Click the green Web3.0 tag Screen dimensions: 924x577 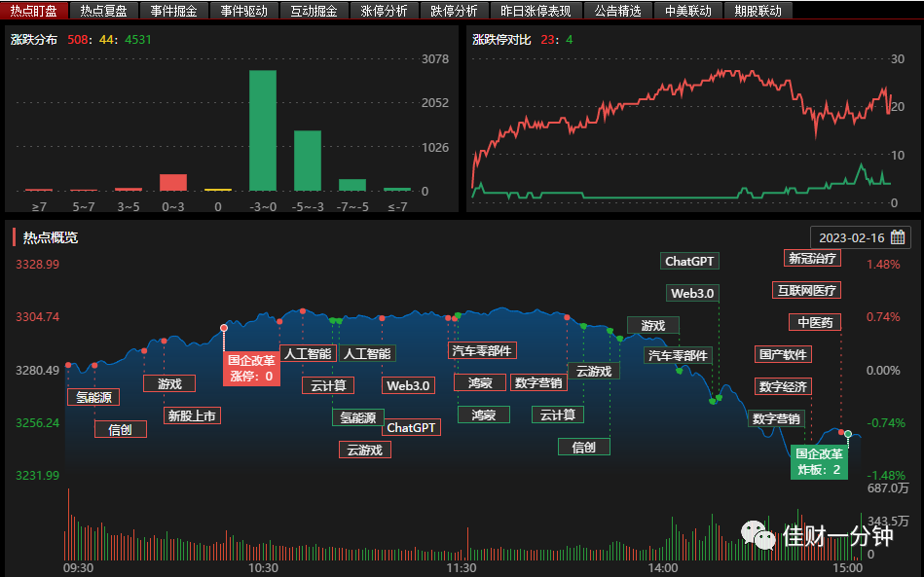(x=692, y=293)
